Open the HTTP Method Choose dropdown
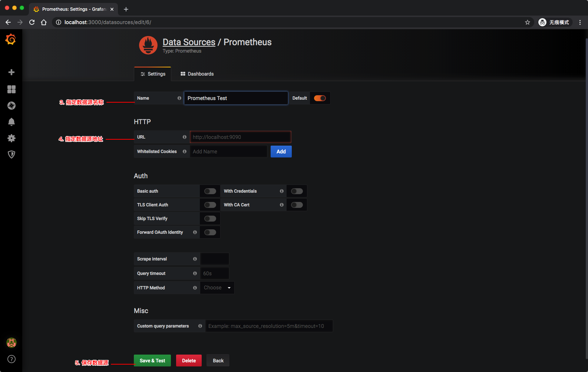Image resolution: width=588 pixels, height=372 pixels. click(217, 288)
